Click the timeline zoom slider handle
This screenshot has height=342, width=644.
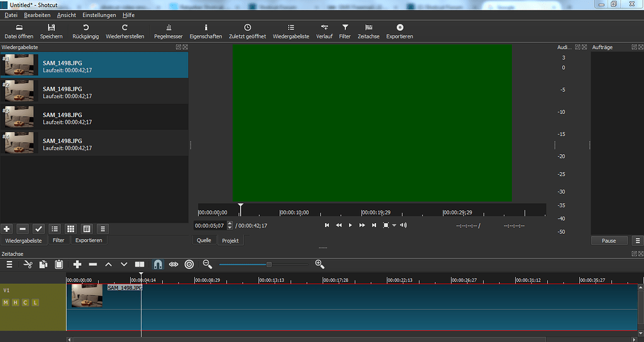point(269,265)
